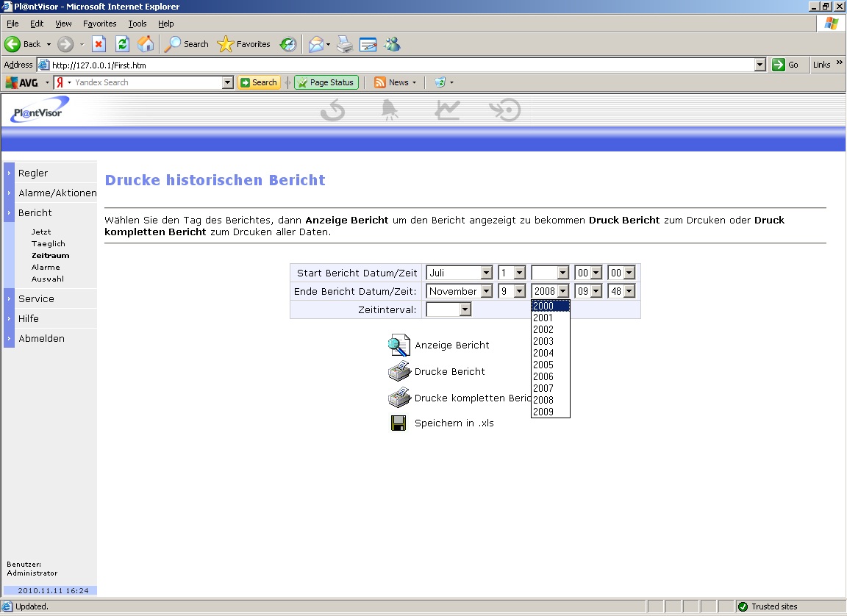Screen dimensions: 847x616
Task: Open the Start month dropdown (Juli)
Action: point(459,273)
